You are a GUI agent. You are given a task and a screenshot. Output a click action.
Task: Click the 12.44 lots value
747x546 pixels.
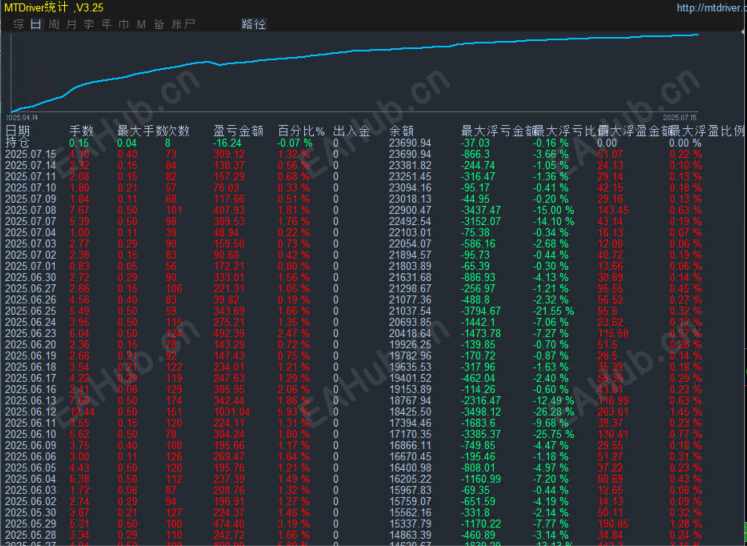pyautogui.click(x=82, y=412)
